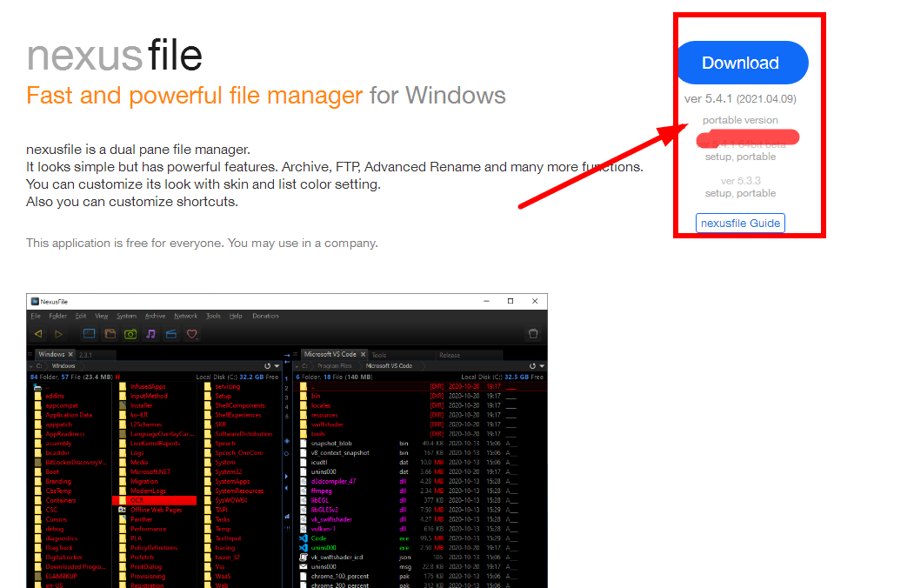Click setup link under ver 5.3.3
Image resolution: width=914 pixels, height=588 pixels.
coord(717,193)
